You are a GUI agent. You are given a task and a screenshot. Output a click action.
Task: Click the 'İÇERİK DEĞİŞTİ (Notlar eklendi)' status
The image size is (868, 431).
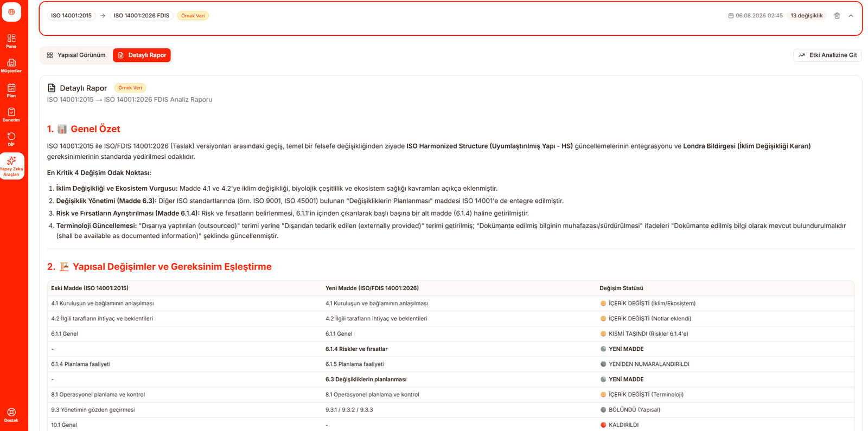click(646, 319)
